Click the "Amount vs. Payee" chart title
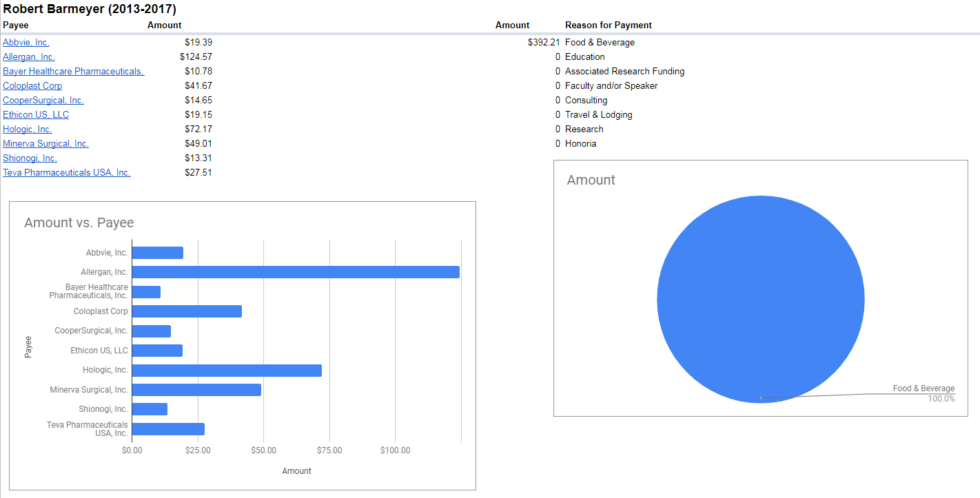Screen dimensions: 980x498 tap(79, 222)
